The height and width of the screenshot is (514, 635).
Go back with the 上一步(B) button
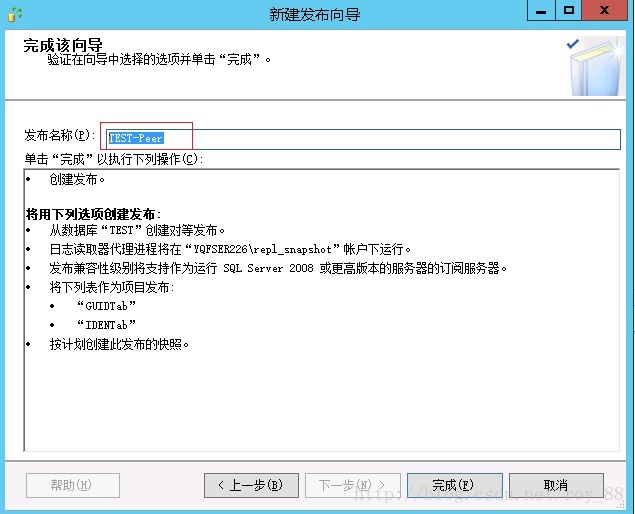251,485
